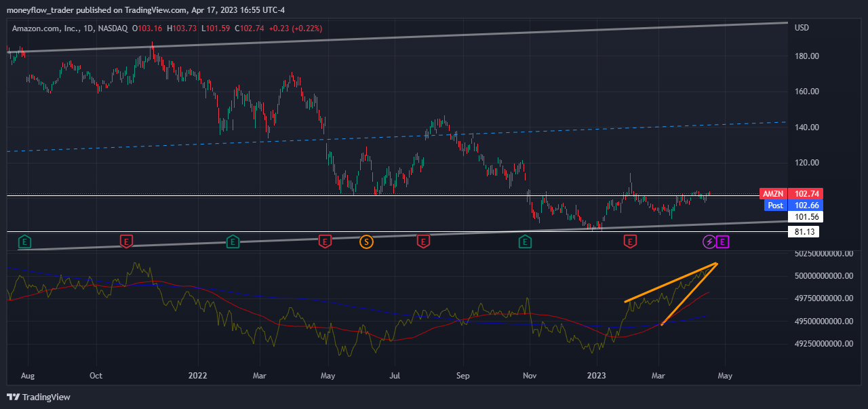This screenshot has height=409, width=868.
Task: Click the close value C102.74
Action: (x=249, y=28)
